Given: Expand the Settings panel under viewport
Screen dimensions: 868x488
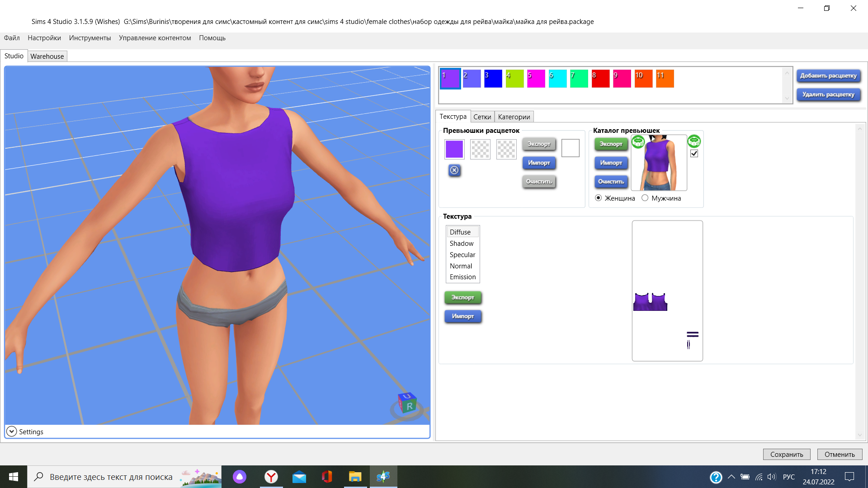Looking at the screenshot, I should (x=12, y=432).
